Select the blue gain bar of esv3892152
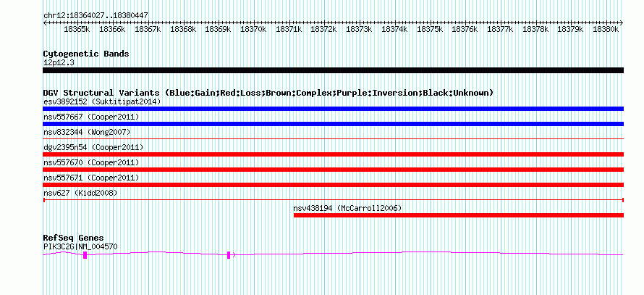 [333, 109]
